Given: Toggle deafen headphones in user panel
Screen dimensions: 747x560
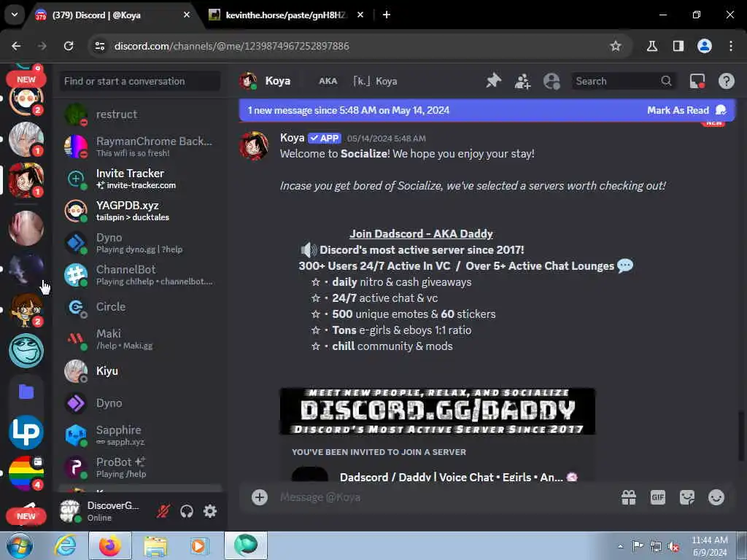Looking at the screenshot, I should [x=187, y=511].
